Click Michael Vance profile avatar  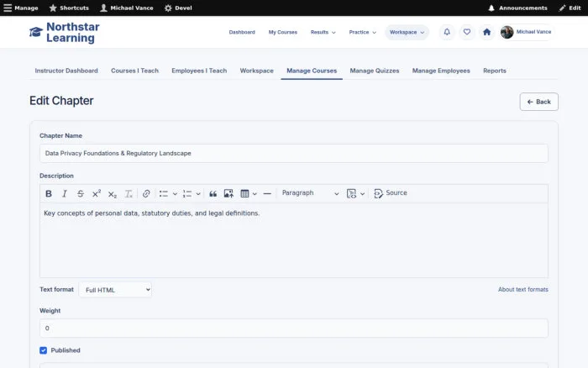[x=507, y=32]
